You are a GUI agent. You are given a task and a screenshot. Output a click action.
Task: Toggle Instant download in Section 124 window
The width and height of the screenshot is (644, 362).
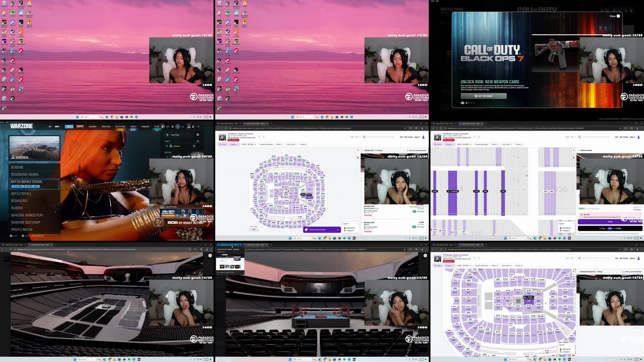pos(266,144)
